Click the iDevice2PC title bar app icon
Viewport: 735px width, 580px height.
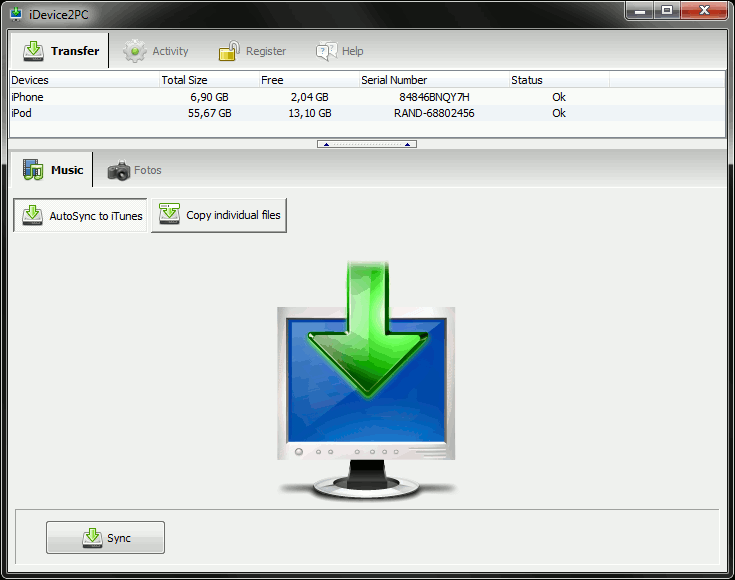pos(16,14)
